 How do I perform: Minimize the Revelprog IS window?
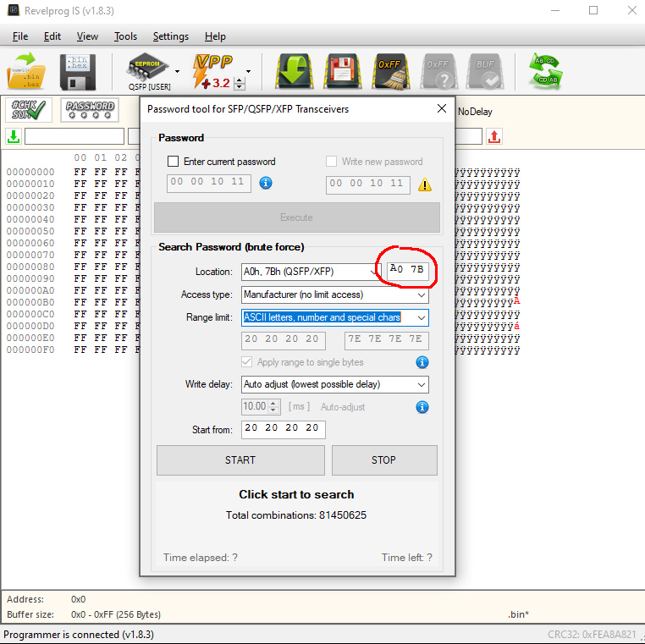coord(555,10)
